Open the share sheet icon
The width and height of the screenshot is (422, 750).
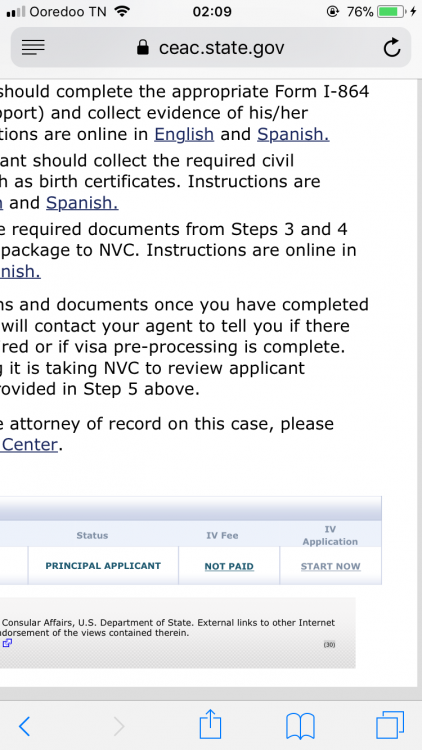pyautogui.click(x=210, y=724)
